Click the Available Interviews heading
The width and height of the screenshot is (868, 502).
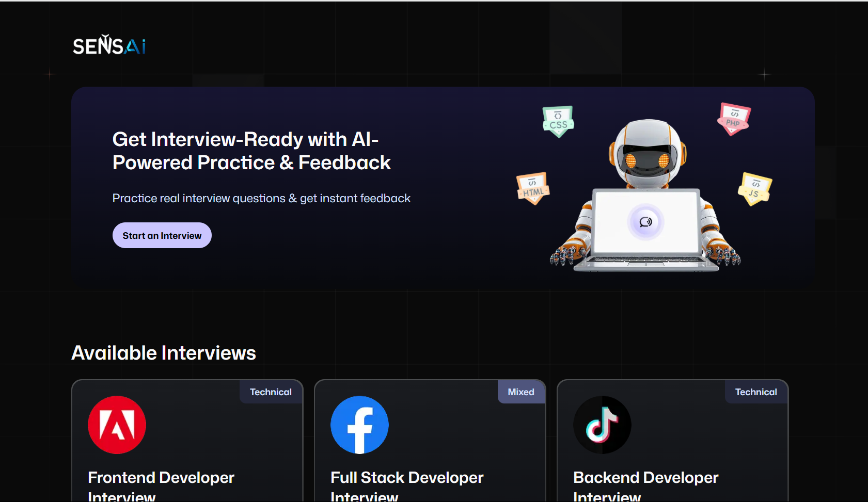pos(164,353)
